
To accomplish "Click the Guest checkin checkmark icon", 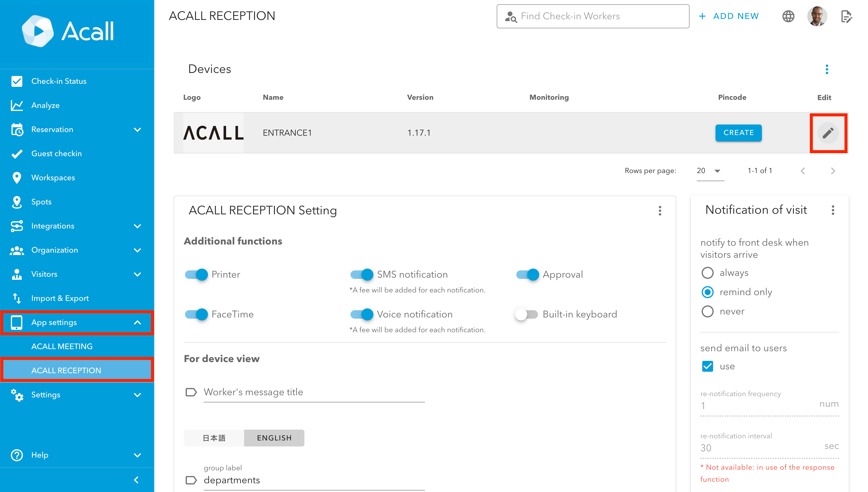I will click(17, 153).
